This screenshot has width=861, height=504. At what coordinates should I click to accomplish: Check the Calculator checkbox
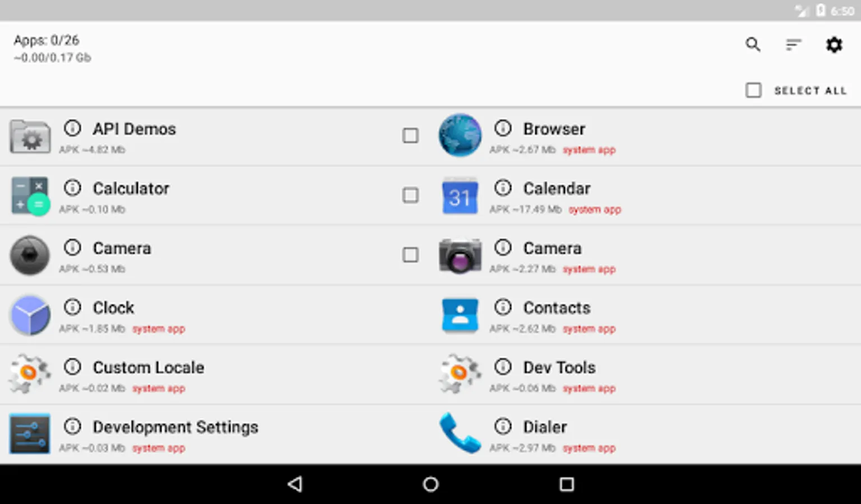(410, 195)
